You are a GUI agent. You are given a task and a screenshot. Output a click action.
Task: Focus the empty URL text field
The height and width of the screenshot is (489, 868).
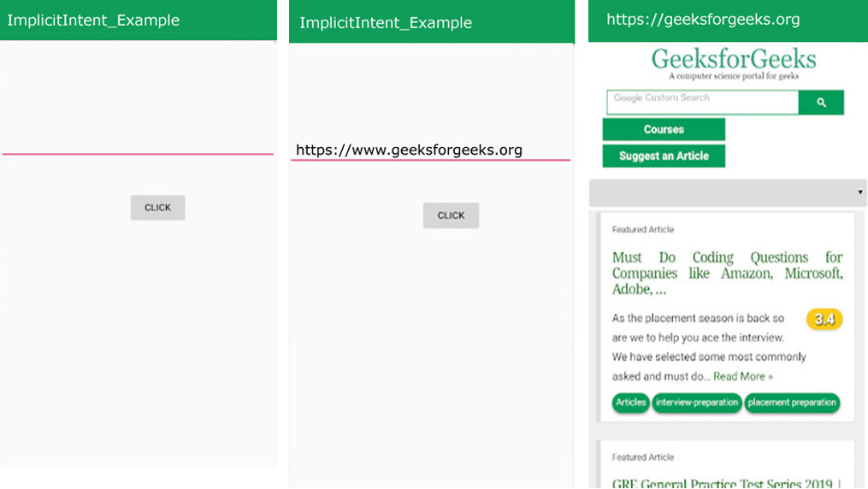pos(138,144)
